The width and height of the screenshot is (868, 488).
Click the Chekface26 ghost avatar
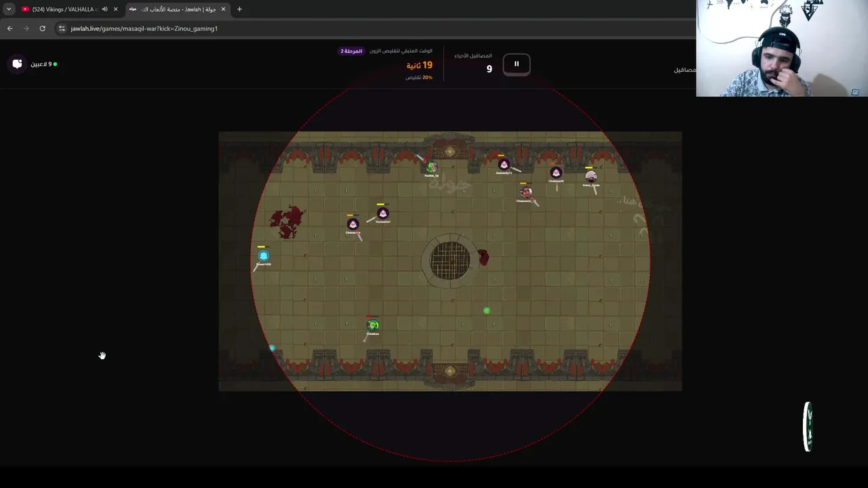coord(556,173)
